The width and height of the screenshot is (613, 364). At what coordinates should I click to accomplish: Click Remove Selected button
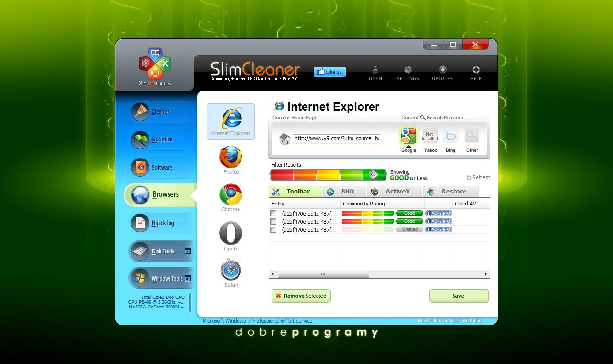click(301, 296)
